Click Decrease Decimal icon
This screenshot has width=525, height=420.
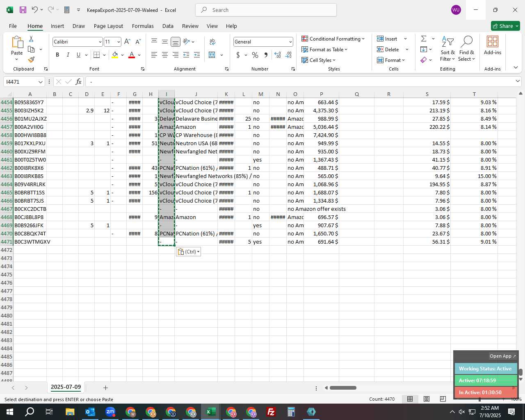(x=288, y=55)
